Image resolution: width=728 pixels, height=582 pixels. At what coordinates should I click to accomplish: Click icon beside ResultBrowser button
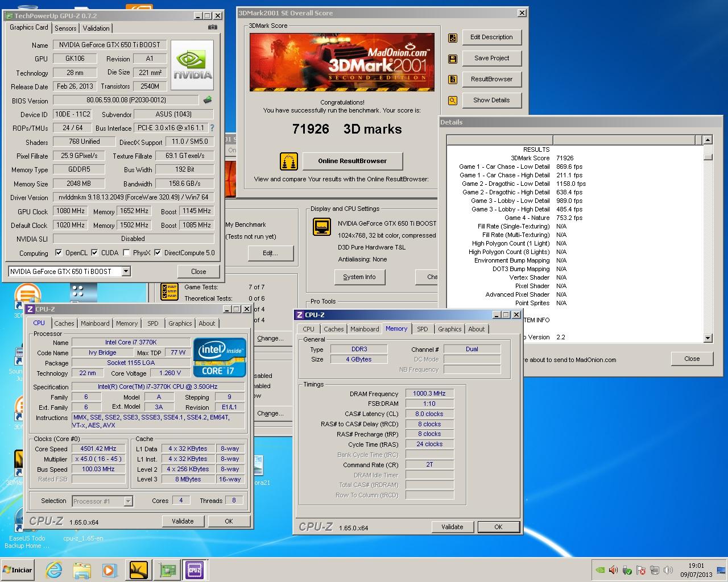pos(453,80)
